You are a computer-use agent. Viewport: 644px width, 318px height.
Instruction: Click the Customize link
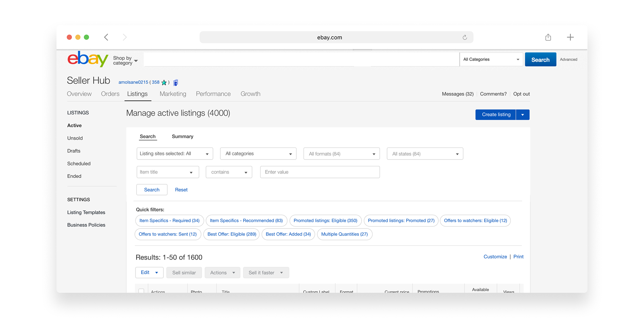click(x=495, y=257)
